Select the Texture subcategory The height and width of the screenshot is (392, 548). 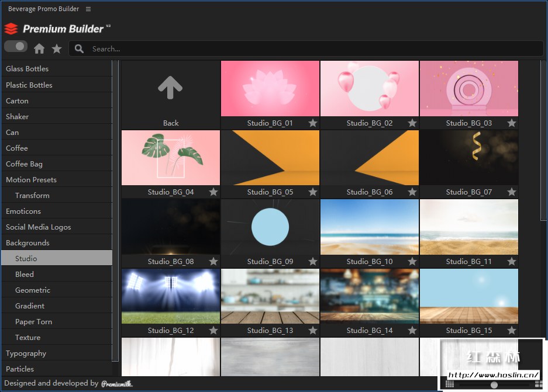pos(57,337)
